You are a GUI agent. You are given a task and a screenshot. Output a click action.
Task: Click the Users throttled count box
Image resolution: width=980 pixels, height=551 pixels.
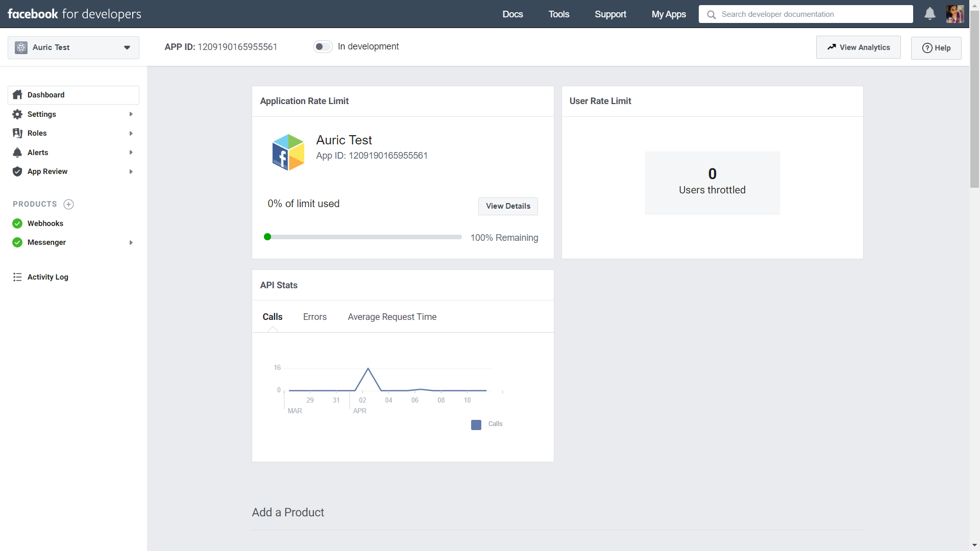click(712, 183)
